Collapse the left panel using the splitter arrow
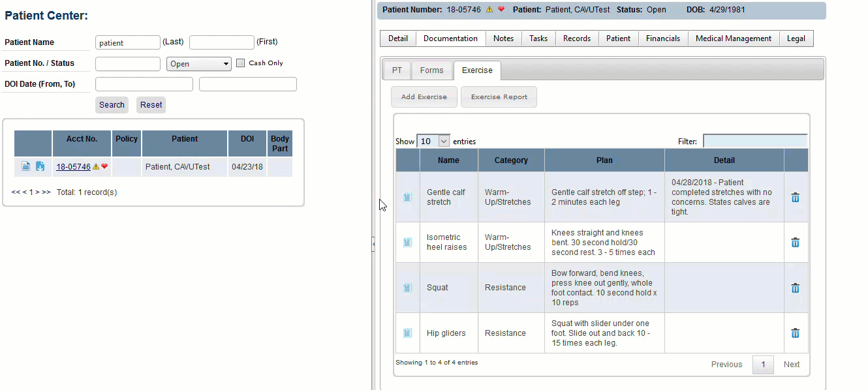This screenshot has height=390, width=868. 373,244
